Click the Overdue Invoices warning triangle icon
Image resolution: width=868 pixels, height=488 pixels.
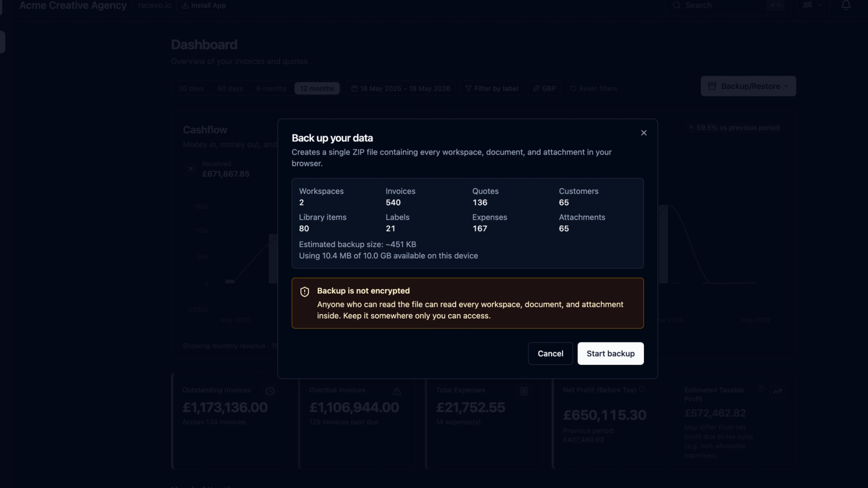(x=397, y=391)
